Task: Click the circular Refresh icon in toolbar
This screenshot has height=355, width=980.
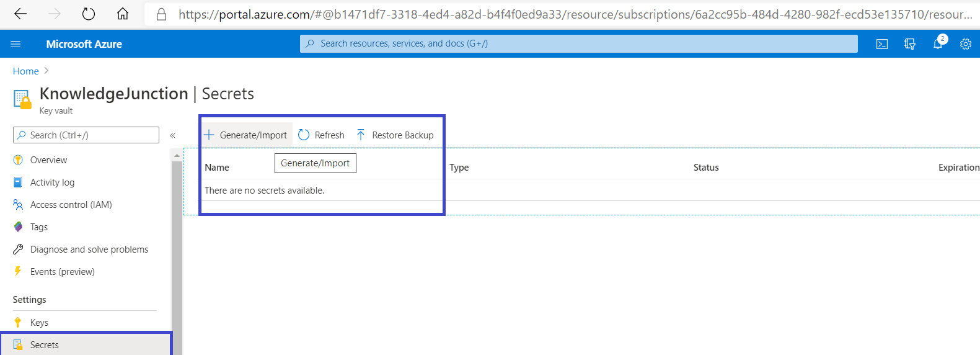Action: [x=304, y=135]
